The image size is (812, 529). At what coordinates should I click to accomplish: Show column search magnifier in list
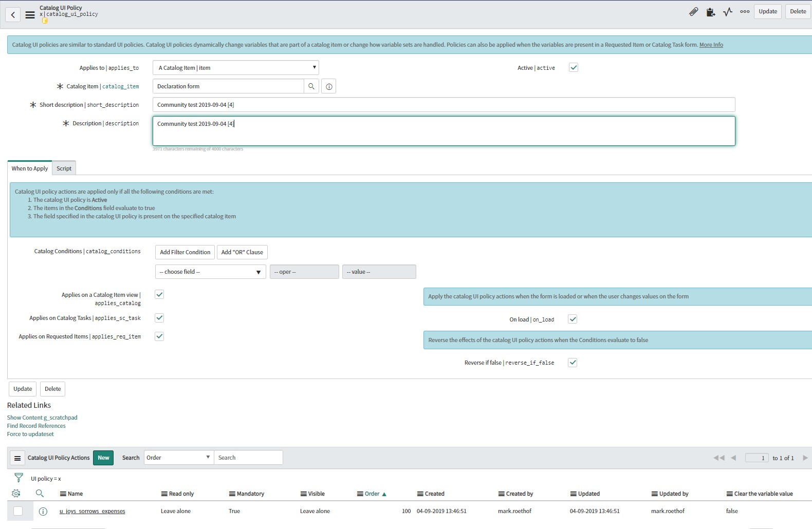tap(40, 494)
